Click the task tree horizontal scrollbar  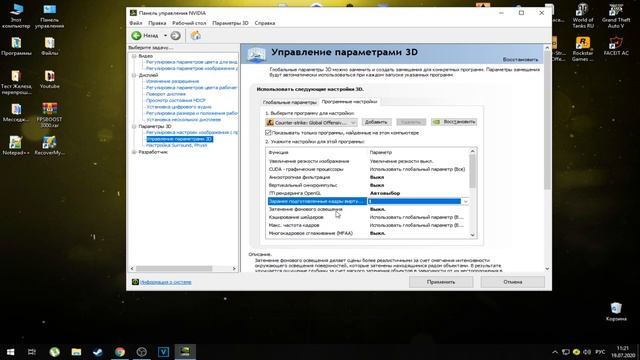click(174, 269)
